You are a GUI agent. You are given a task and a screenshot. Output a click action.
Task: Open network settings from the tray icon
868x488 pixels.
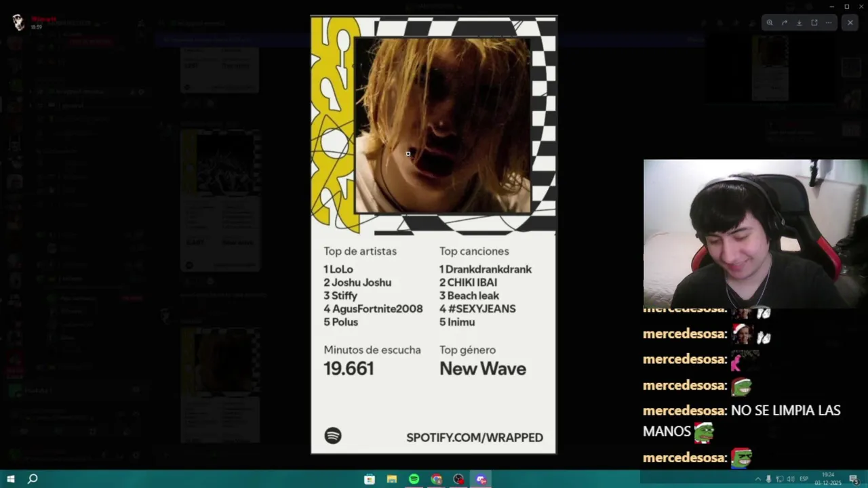pos(779,479)
